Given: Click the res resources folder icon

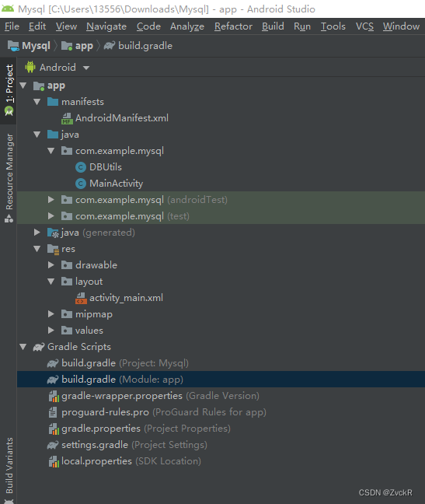Looking at the screenshot, I should coord(53,249).
